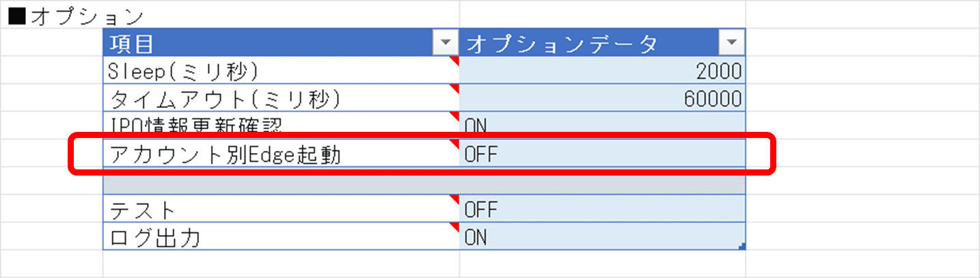Viewport: 980px width, 278px height.
Task: Click the table resize handle at bottom-right corner
Action: [x=742, y=247]
